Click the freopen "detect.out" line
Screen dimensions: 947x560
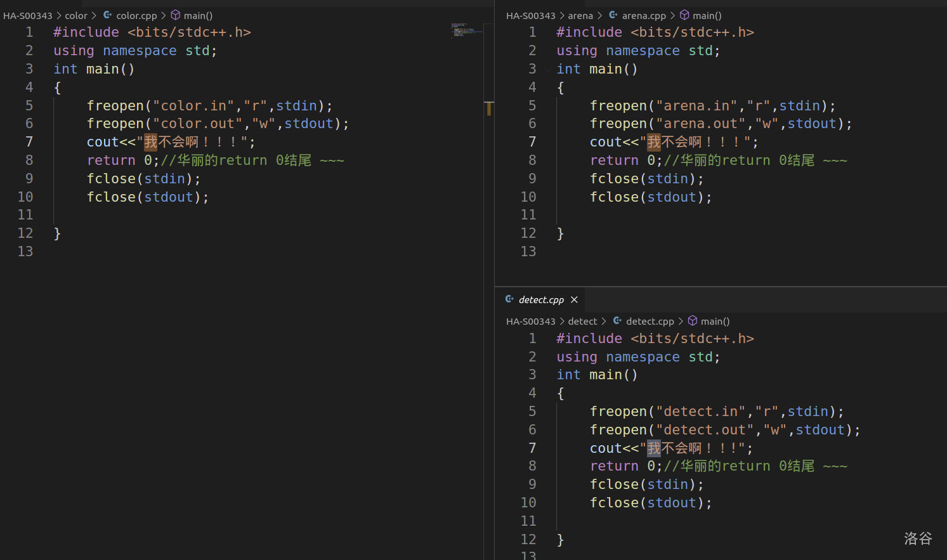coord(725,430)
